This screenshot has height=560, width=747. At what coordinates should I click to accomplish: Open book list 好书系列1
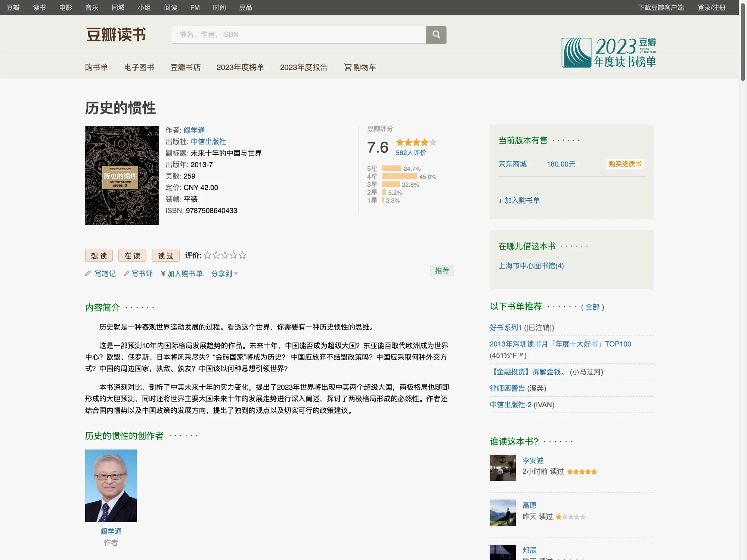(x=505, y=328)
